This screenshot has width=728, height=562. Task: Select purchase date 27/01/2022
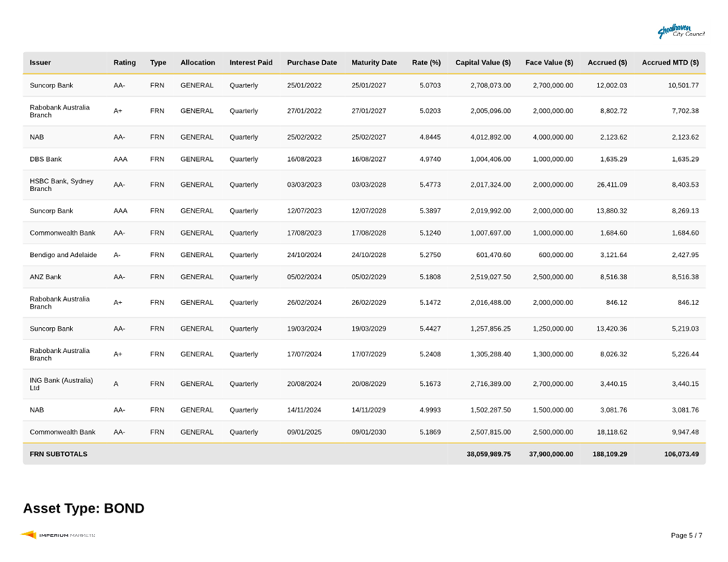click(304, 111)
